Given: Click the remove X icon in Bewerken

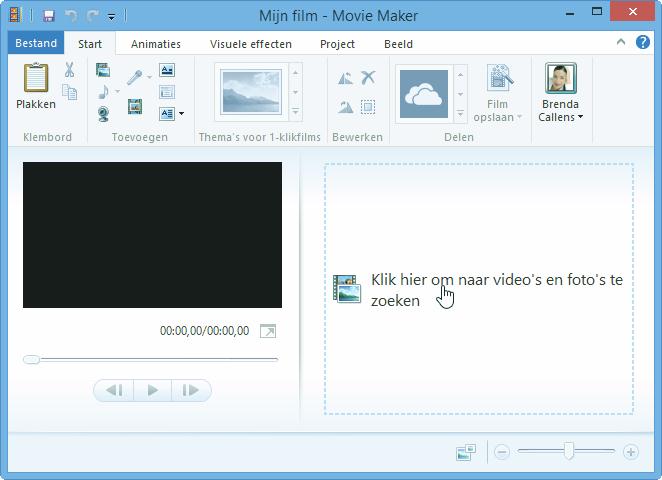Looking at the screenshot, I should [x=368, y=78].
